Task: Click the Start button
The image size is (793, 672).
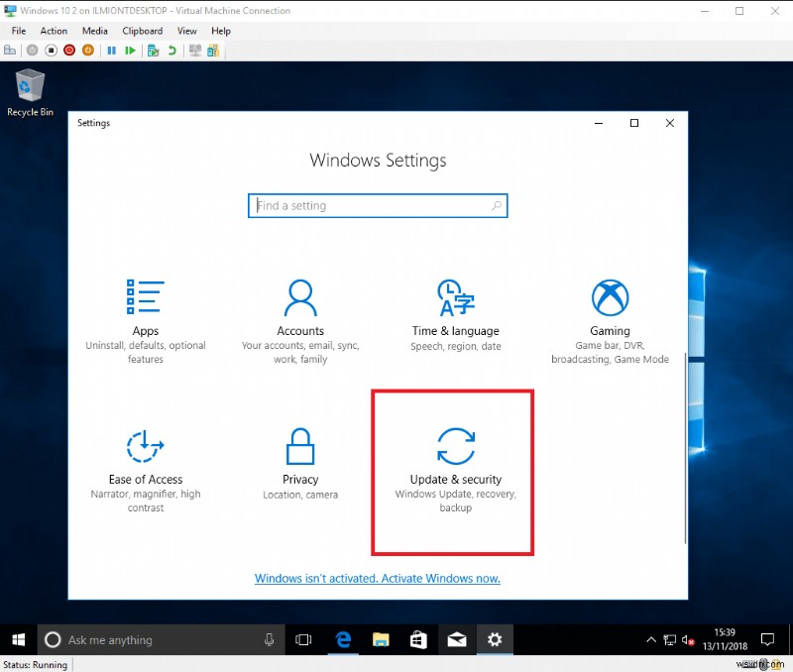Action: (x=18, y=640)
